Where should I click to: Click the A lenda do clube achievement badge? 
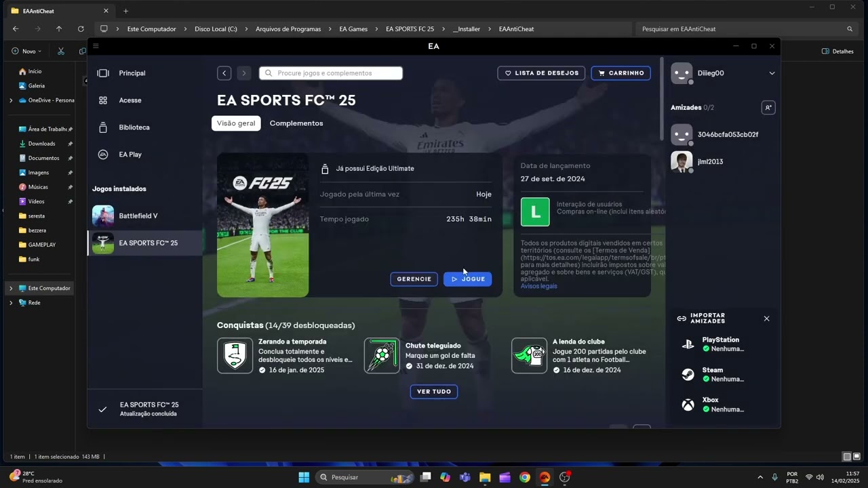(x=529, y=356)
